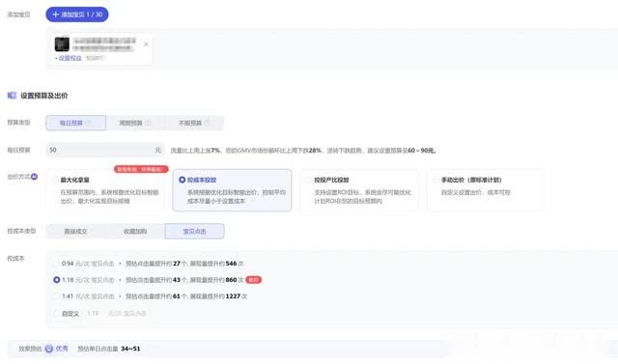Open the product thumbnail image
Image resolution: width=618 pixels, height=364 pixels.
tap(62, 44)
